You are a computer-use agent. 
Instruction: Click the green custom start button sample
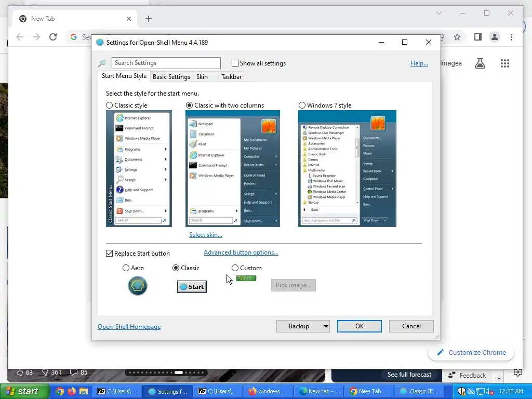[x=246, y=278]
